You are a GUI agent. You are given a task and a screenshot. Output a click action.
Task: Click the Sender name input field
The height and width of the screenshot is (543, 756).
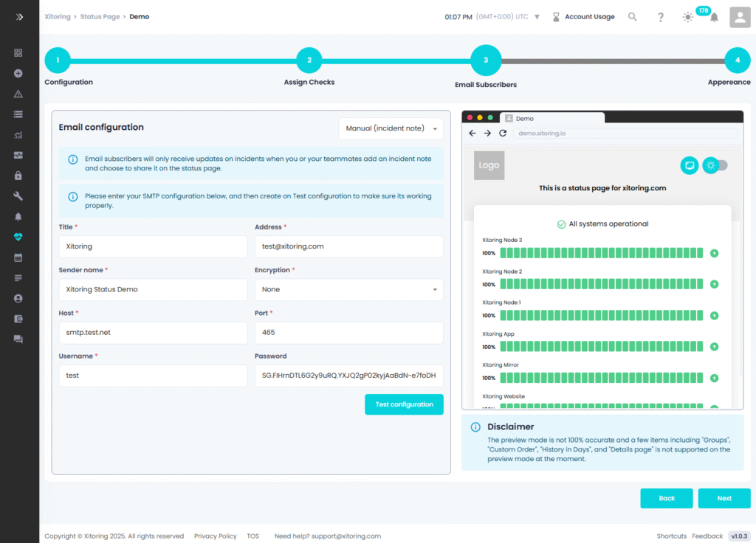click(x=153, y=289)
